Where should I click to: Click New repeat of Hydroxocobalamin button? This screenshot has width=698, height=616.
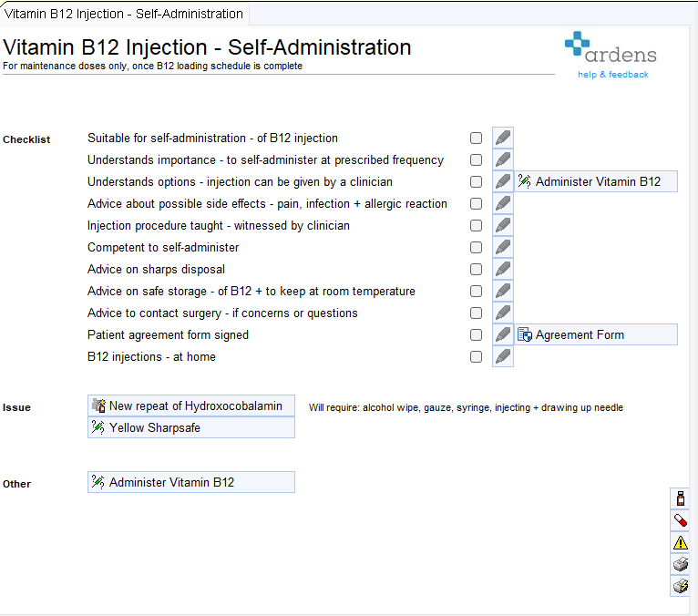(191, 406)
